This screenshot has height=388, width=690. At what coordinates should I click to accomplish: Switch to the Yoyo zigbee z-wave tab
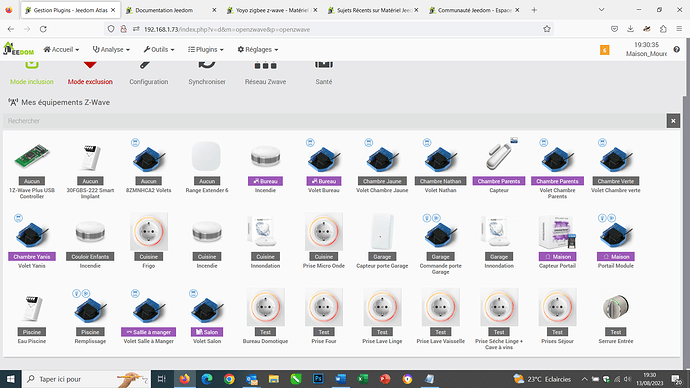pos(272,10)
